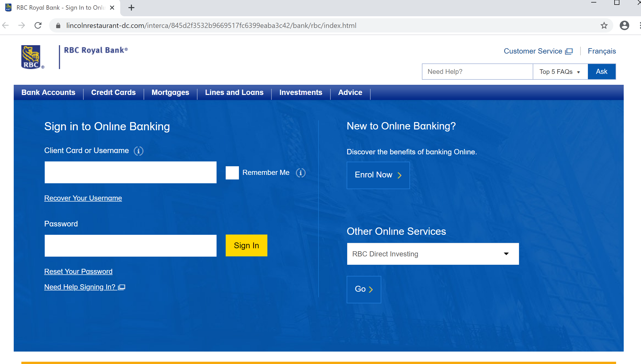Screen dimensions: 641x364
Task: Open a new tab with plus icon
Action: coord(131,8)
